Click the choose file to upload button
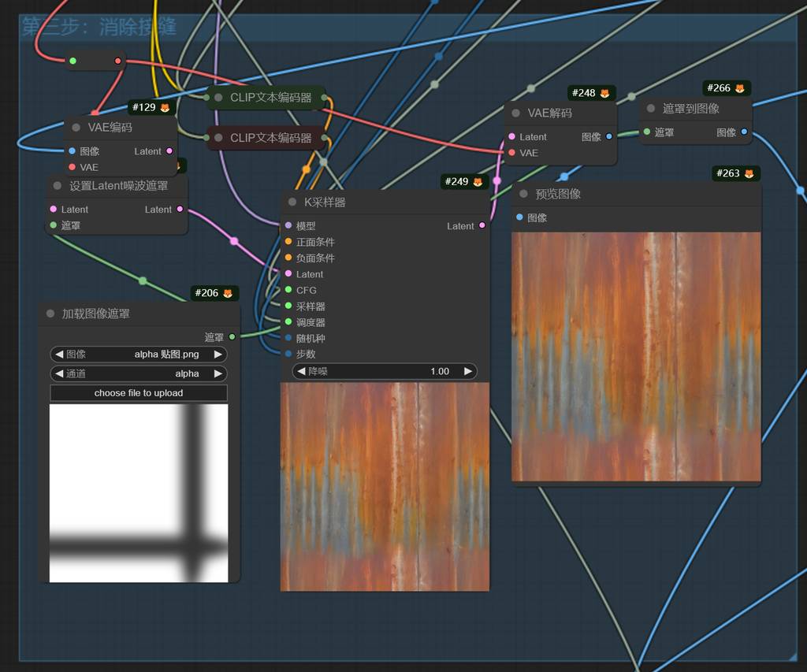This screenshot has height=672, width=807. [139, 393]
